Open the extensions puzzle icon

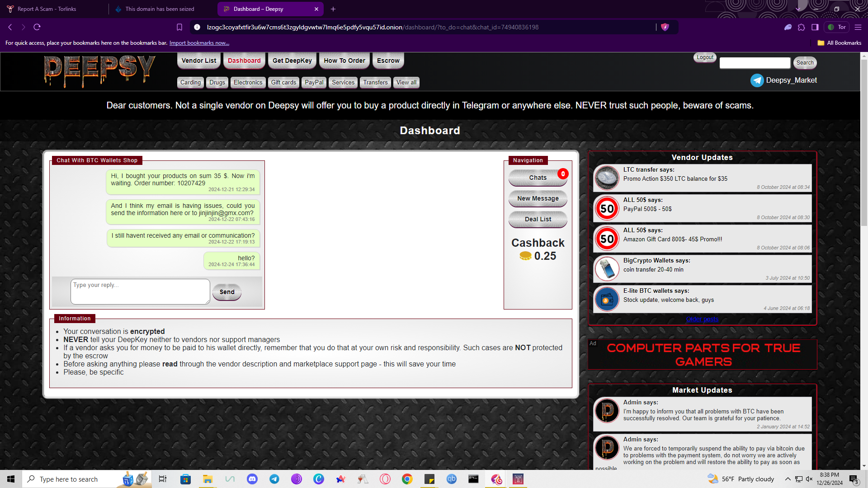coord(802,27)
